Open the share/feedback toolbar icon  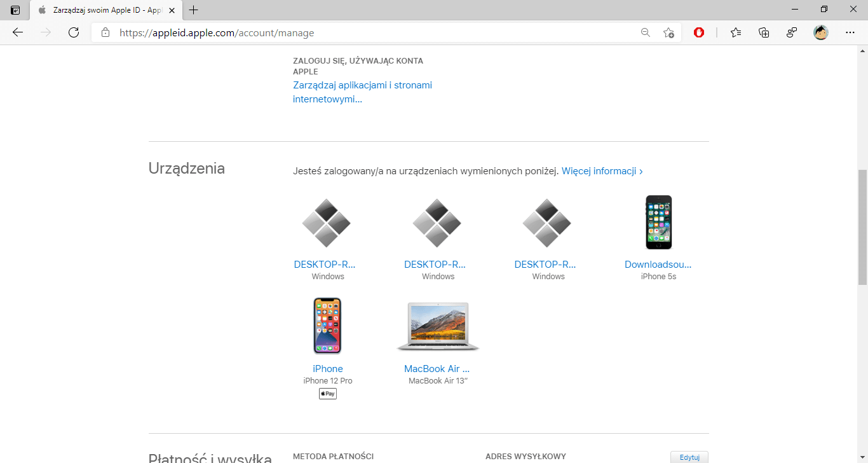click(x=792, y=32)
